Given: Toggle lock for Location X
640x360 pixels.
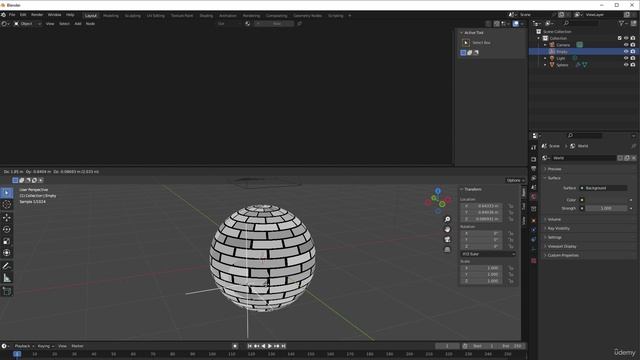Looking at the screenshot, I should 511,206.
